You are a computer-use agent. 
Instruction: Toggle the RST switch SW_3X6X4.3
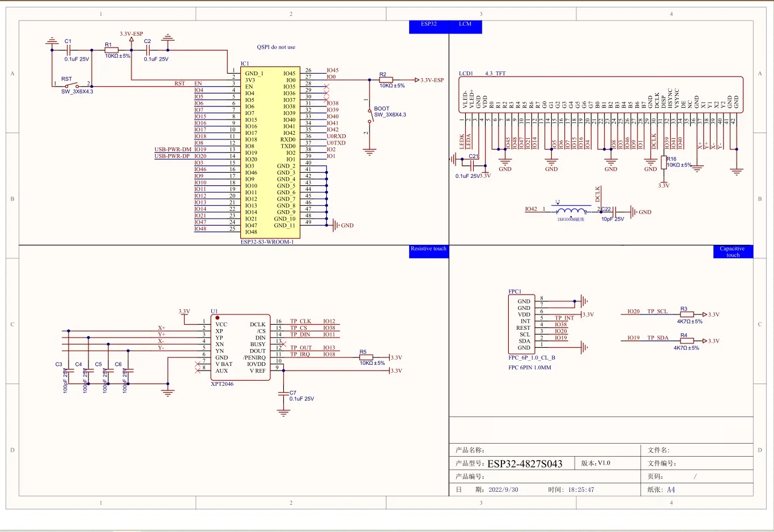pos(71,87)
